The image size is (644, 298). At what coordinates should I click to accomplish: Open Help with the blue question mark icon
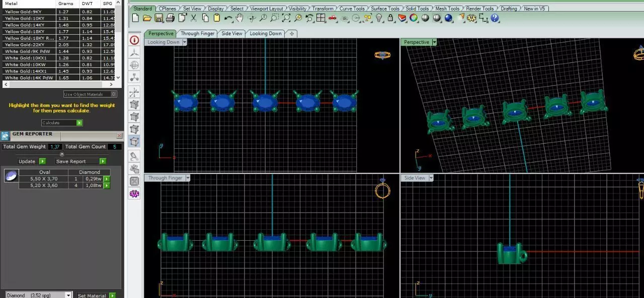click(x=495, y=18)
